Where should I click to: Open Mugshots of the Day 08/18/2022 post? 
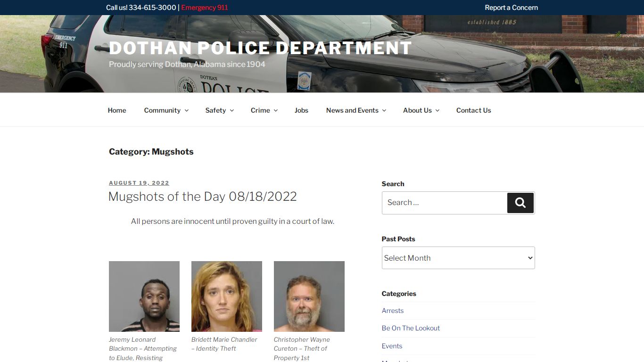pyautogui.click(x=203, y=197)
